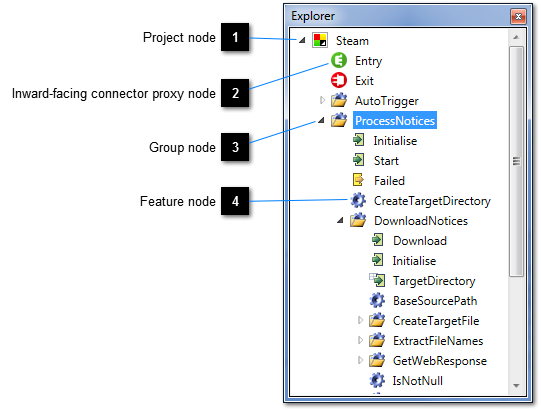
Task: Collapse the Steam project node
Action: pos(302,40)
